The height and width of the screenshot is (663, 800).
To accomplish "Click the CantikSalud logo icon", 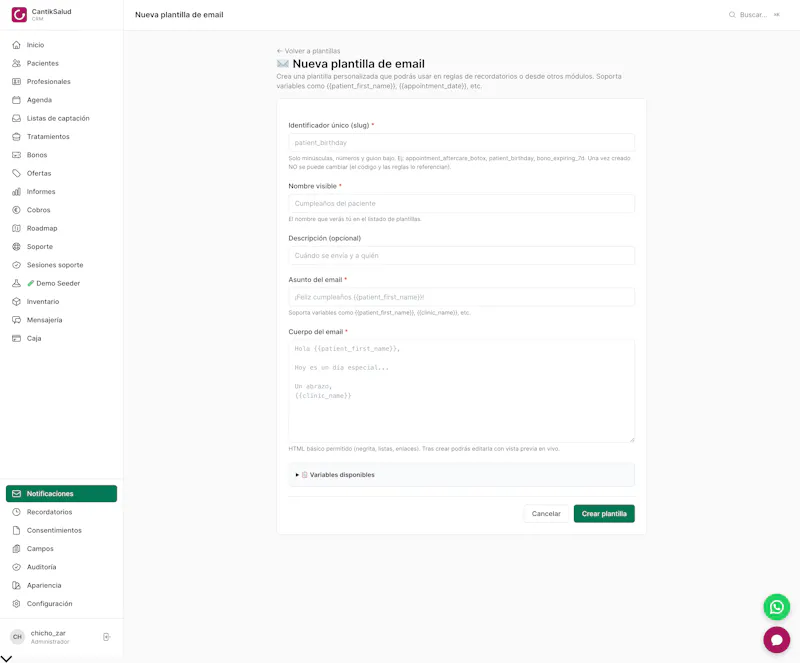I will pyautogui.click(x=19, y=14).
